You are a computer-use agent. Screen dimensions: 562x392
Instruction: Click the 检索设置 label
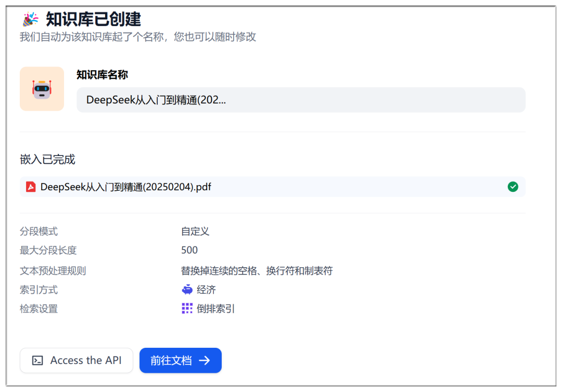pyautogui.click(x=39, y=309)
